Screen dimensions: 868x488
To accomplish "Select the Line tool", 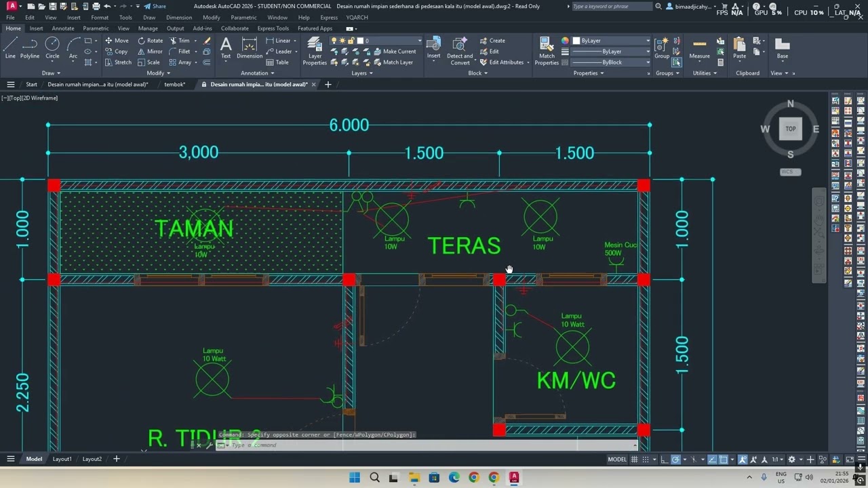I will point(10,47).
